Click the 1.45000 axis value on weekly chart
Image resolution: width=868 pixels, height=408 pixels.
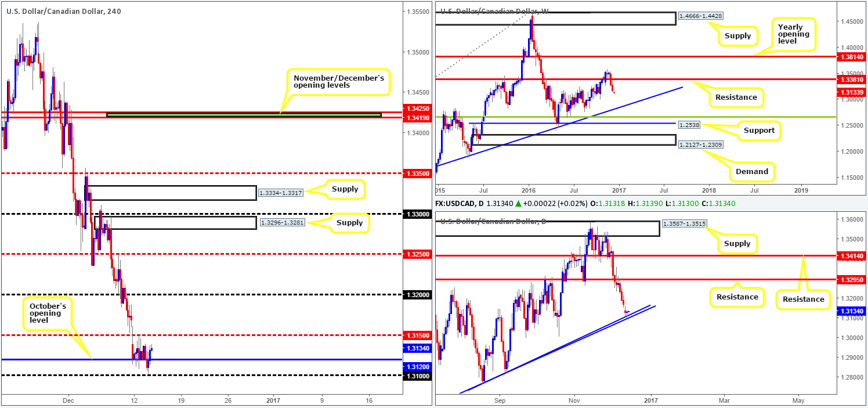(852, 21)
